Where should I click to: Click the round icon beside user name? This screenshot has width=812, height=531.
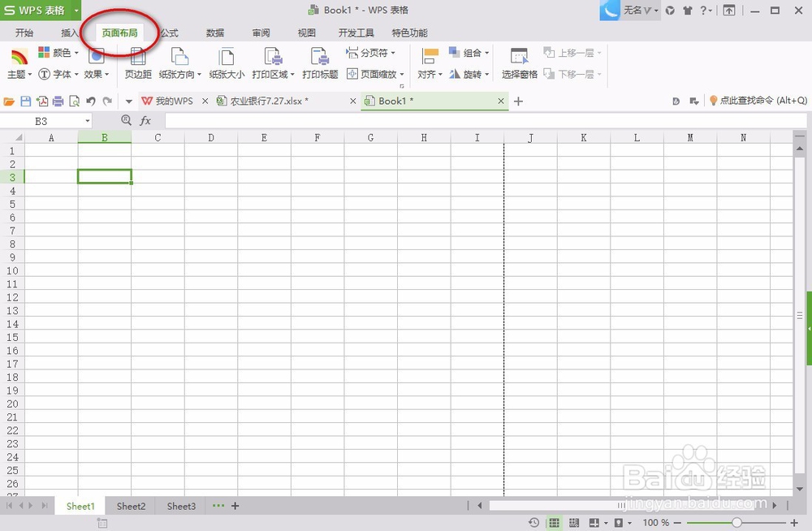pos(670,11)
